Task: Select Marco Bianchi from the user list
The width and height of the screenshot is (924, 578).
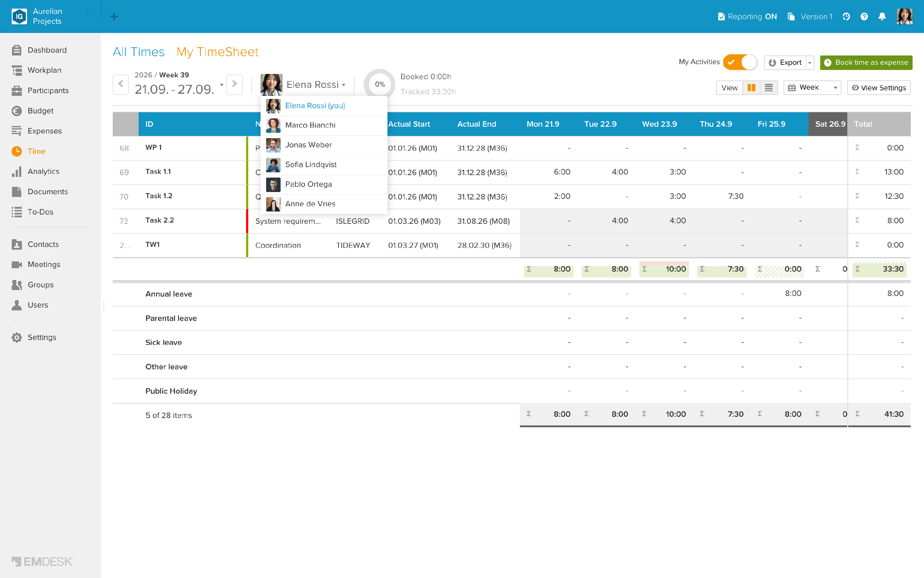Action: 324,125
